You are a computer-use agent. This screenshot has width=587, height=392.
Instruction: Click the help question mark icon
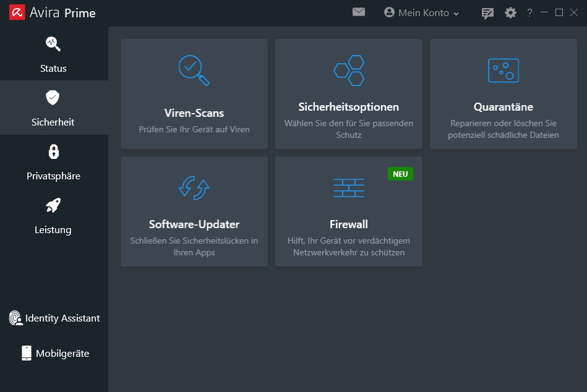coord(529,13)
